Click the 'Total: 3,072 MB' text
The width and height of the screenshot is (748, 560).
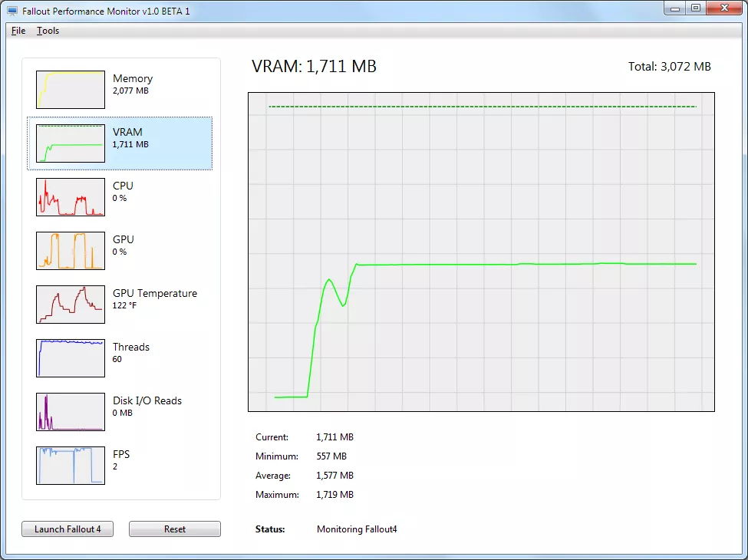pyautogui.click(x=669, y=66)
